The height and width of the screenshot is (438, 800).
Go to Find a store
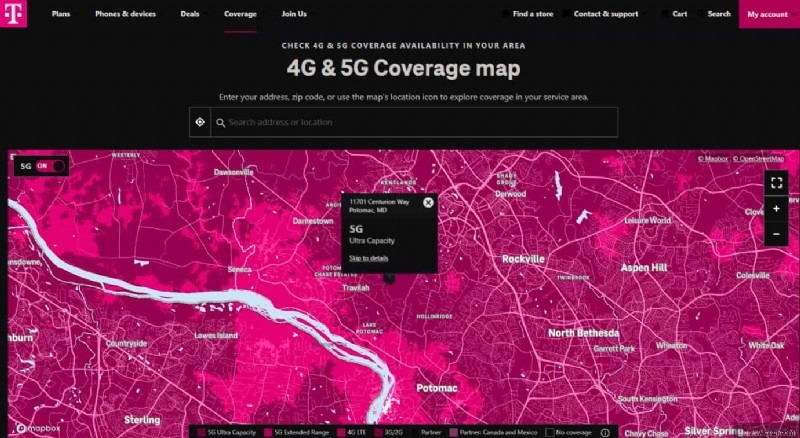point(533,14)
